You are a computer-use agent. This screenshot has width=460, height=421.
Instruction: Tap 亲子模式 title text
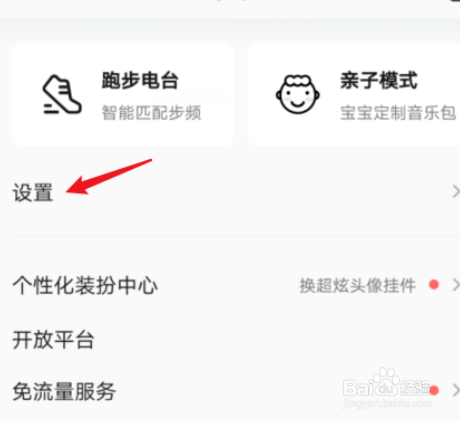pos(379,81)
